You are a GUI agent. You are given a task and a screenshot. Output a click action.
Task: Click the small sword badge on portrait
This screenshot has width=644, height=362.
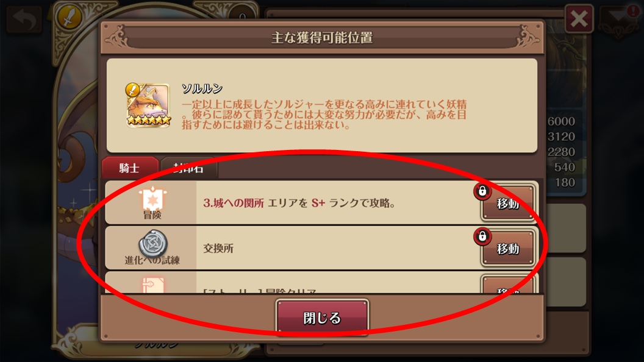[x=133, y=89]
